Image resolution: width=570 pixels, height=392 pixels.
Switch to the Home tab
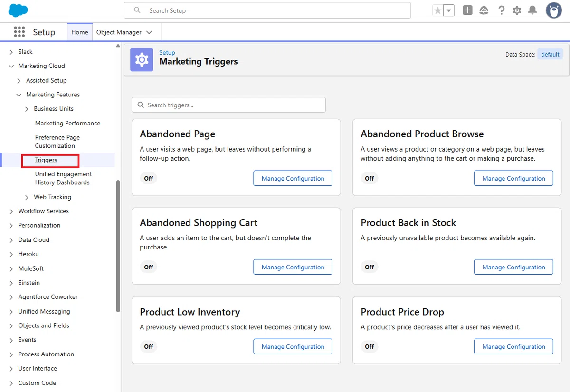point(80,32)
